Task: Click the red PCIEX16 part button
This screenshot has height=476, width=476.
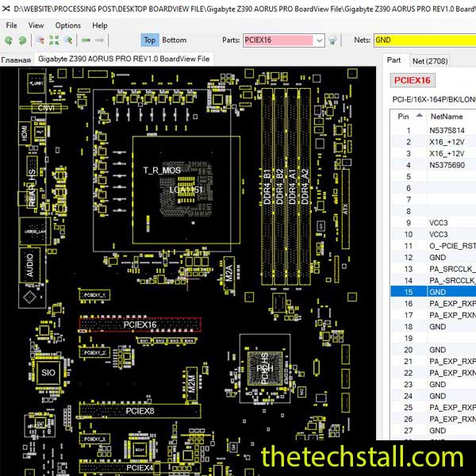Action: [413, 80]
